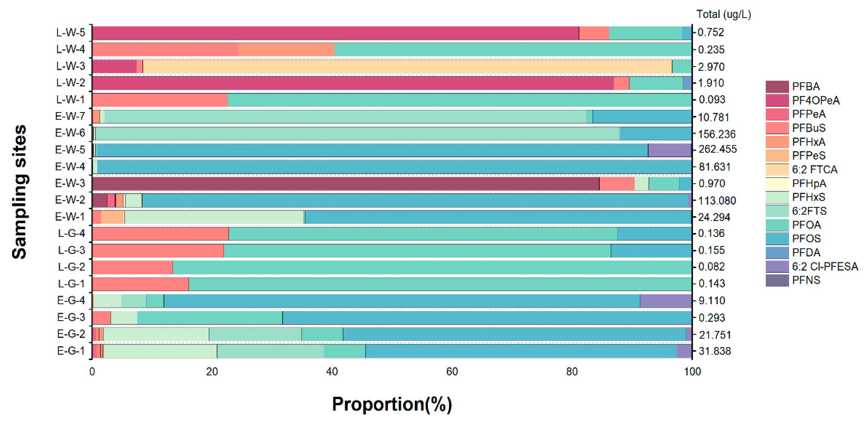Click the PF4OPeA legend color swatch
This screenshot has width=868, height=423.
(x=777, y=100)
